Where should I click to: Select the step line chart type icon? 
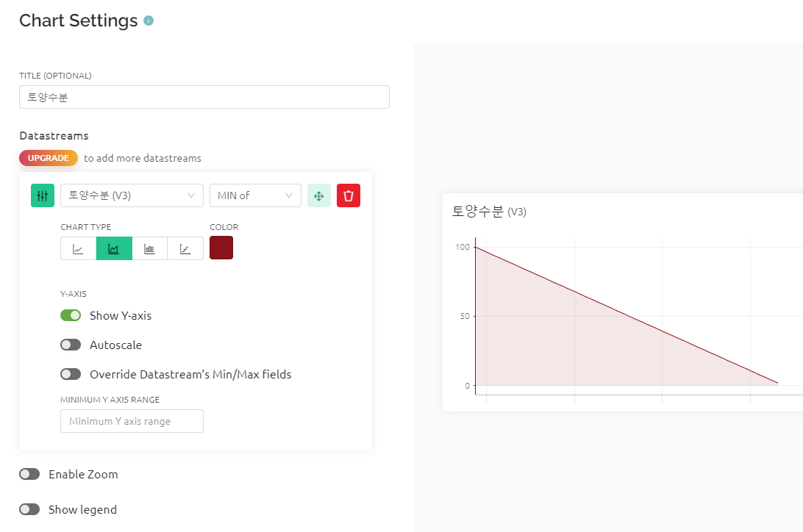click(185, 248)
